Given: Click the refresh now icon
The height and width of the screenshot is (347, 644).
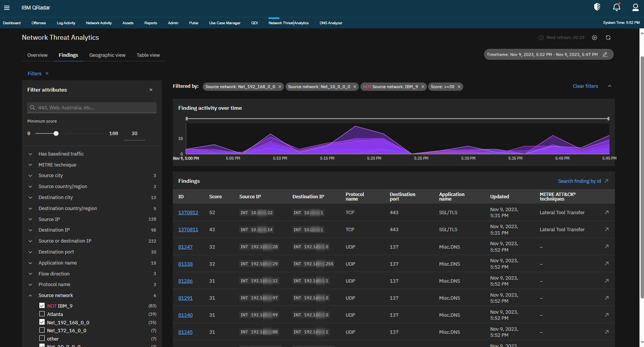Looking at the screenshot, I should [x=608, y=37].
